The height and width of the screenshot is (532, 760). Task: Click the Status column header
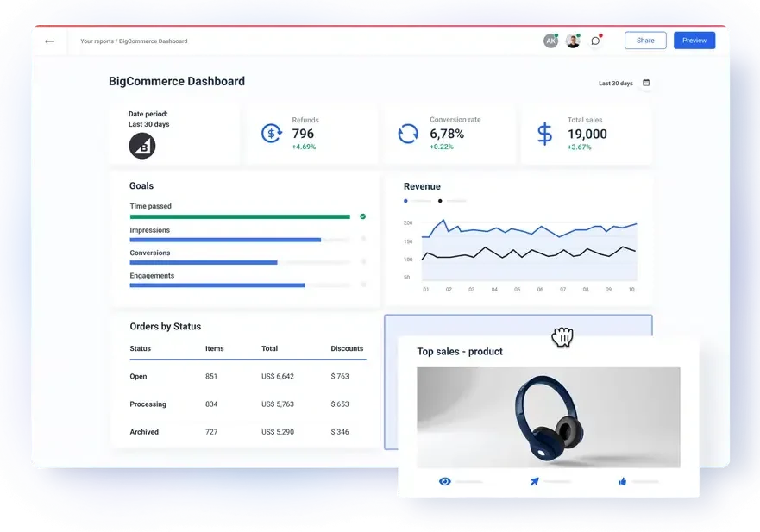click(140, 348)
